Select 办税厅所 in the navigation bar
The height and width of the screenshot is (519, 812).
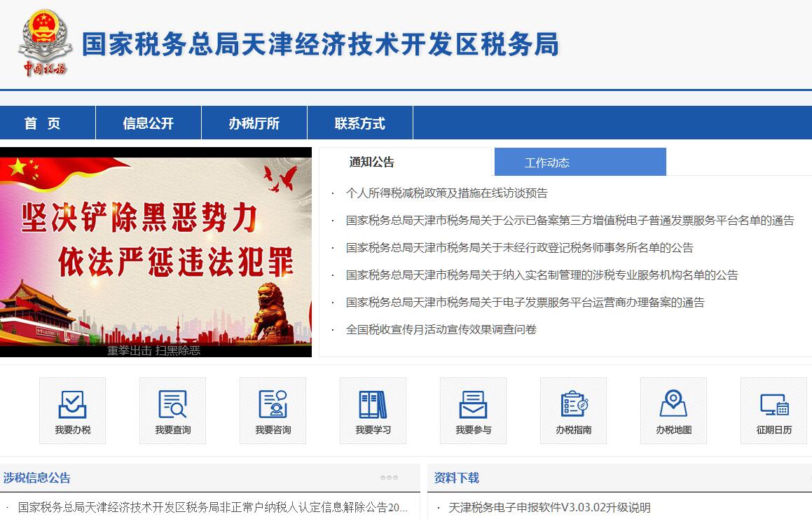[x=254, y=123]
